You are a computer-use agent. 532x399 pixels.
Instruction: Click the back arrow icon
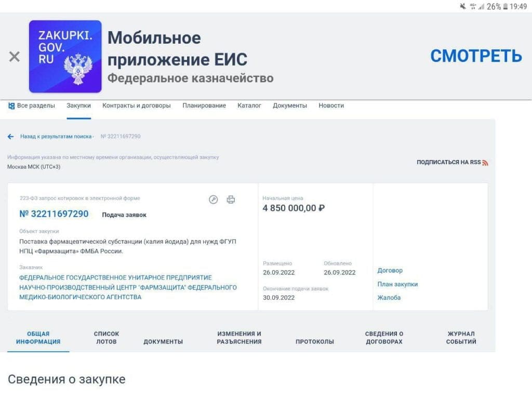pos(10,137)
